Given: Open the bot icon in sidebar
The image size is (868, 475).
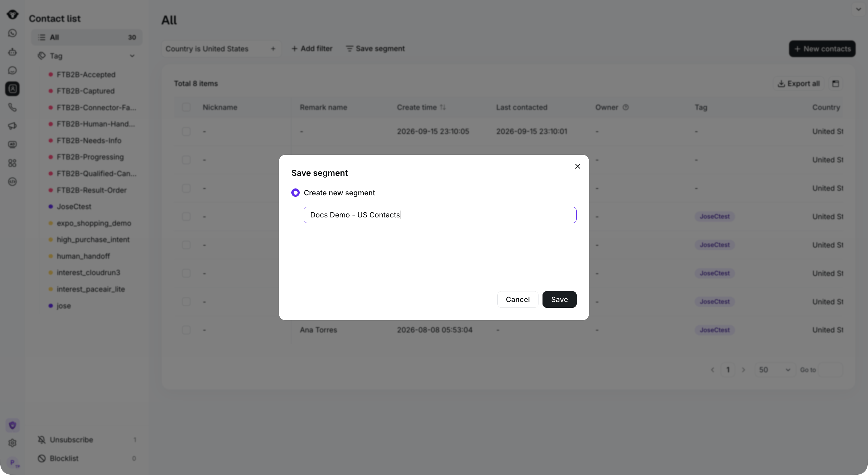Looking at the screenshot, I should pyautogui.click(x=12, y=52).
